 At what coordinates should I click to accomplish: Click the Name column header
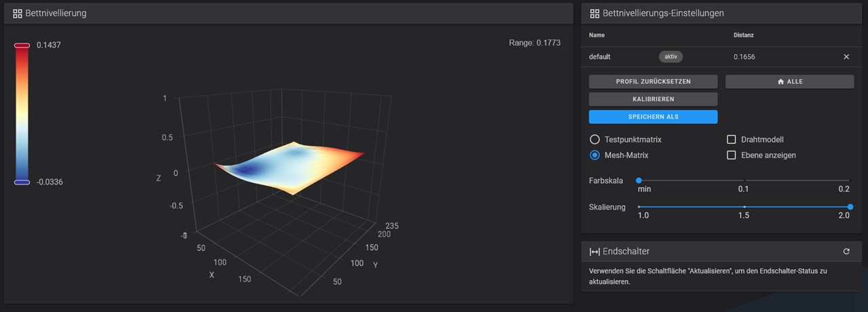tap(597, 35)
